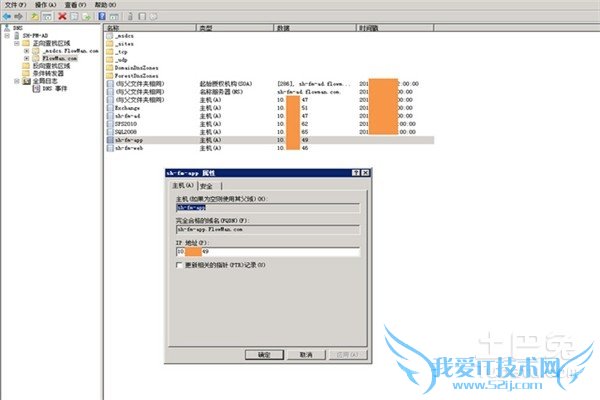Check 更新相关的指针(PTR)记录 checkbox
Image resolution: width=600 pixels, height=400 pixels.
[x=179, y=265]
